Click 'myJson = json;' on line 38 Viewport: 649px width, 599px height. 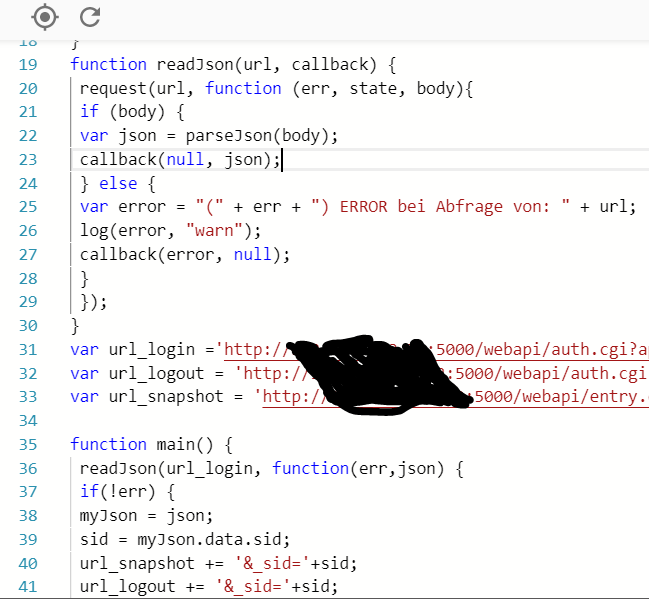click(x=146, y=516)
